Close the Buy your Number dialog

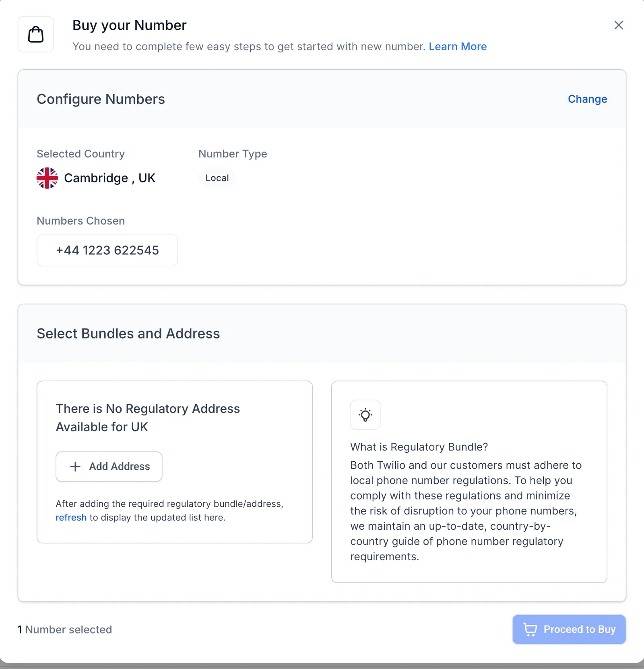tap(619, 25)
